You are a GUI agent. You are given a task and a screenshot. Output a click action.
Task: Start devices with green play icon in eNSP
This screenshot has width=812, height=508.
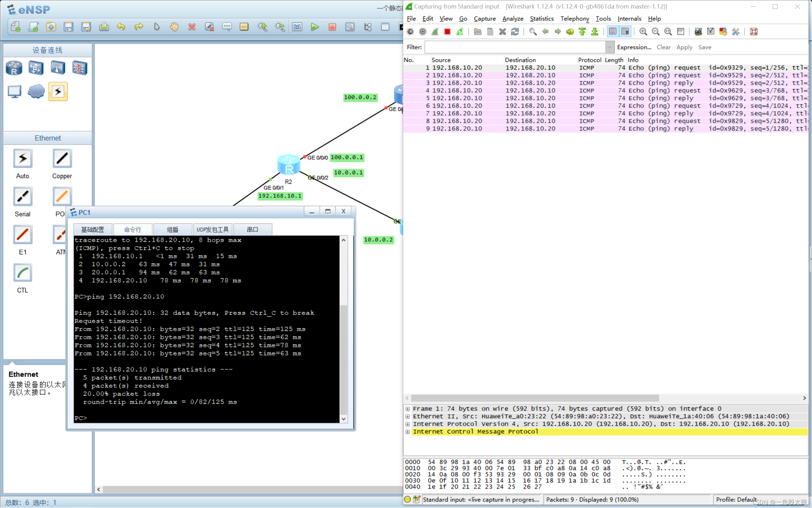[315, 27]
